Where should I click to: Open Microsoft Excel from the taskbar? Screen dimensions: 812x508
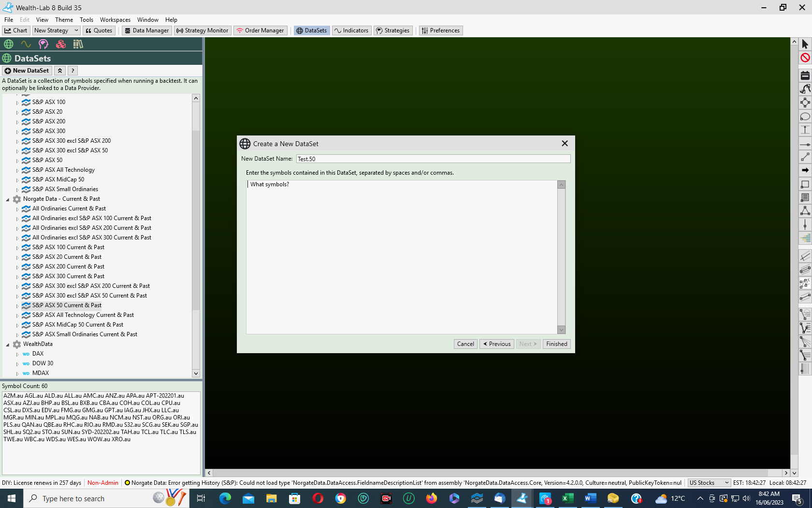tap(567, 498)
